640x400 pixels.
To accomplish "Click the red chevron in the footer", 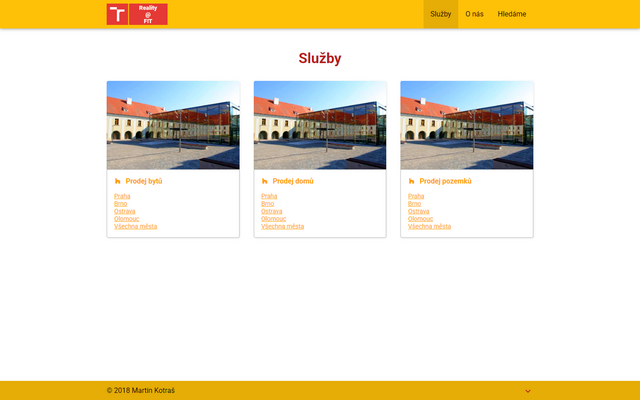I will pyautogui.click(x=528, y=391).
